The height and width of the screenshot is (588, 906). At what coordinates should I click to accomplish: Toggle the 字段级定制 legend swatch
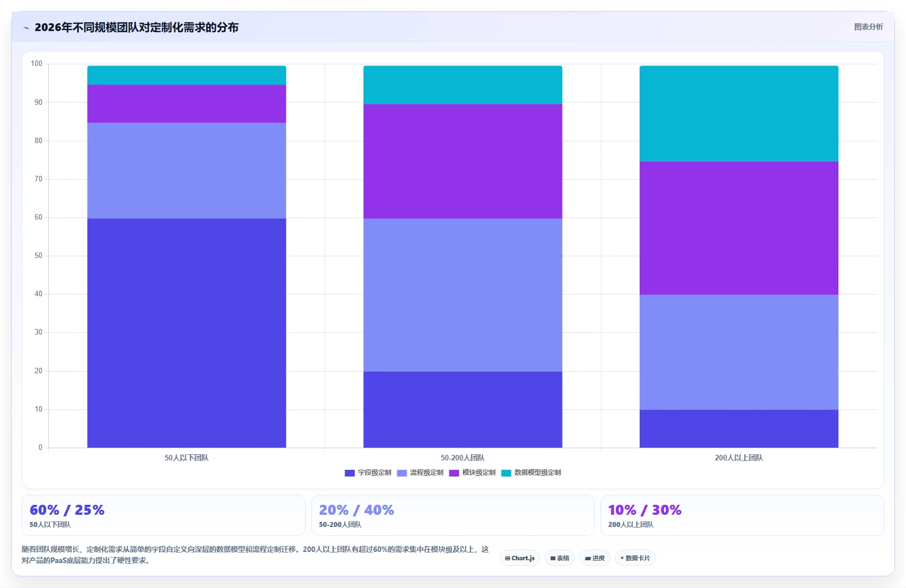pyautogui.click(x=350, y=473)
